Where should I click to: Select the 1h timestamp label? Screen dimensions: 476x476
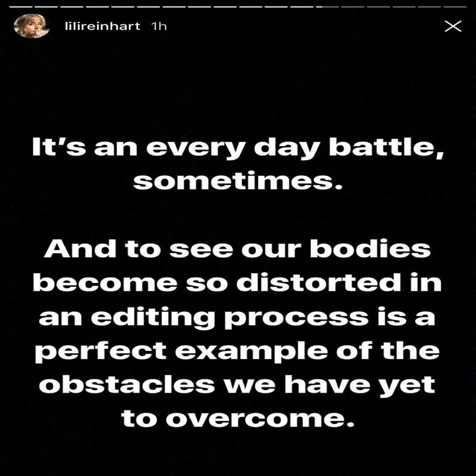click(159, 26)
